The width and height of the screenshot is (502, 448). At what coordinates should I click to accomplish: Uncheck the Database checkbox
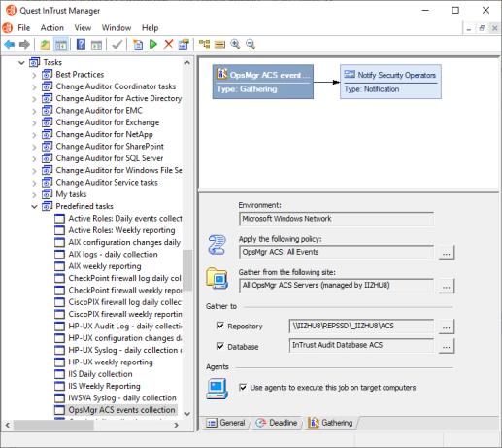coord(220,346)
